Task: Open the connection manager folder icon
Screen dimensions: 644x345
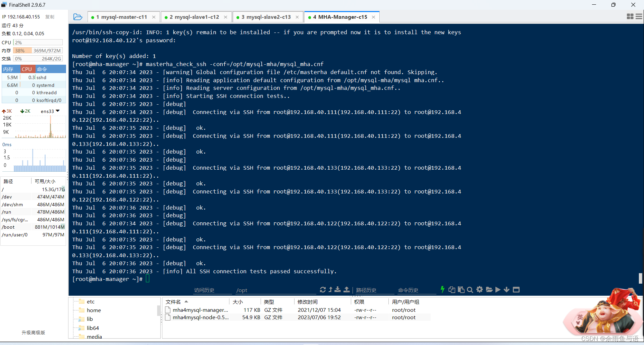Action: pos(77,16)
